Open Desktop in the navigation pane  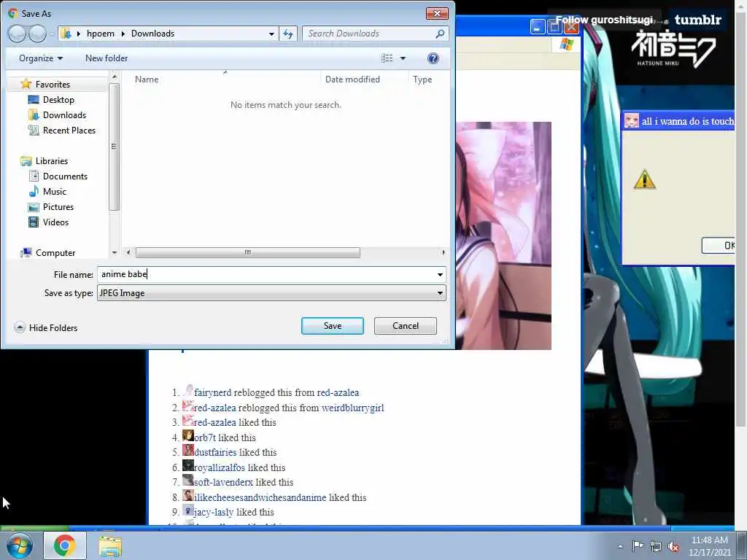(58, 99)
